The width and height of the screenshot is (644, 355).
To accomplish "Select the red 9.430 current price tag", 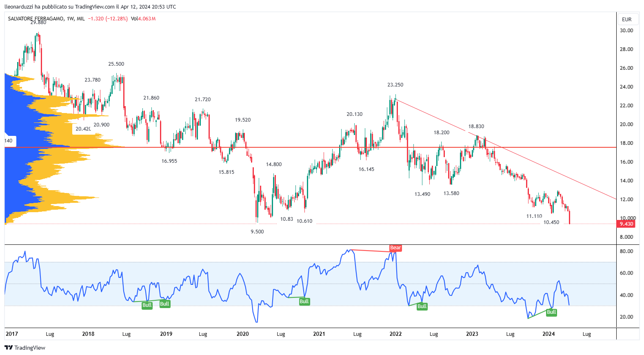I will 626,224.
